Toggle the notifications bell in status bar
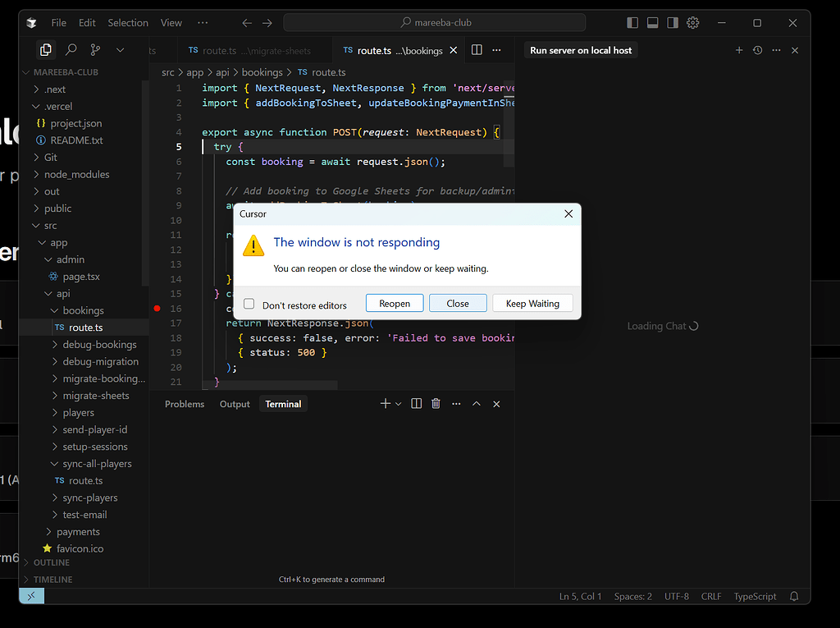 [x=793, y=596]
